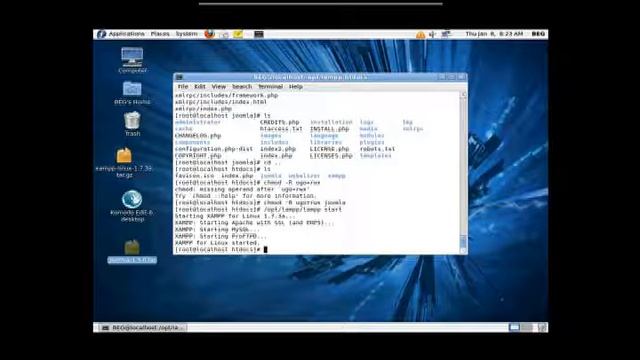The width and height of the screenshot is (640, 360).
Task: Click the robots.txt filename in terminal
Action: click(377, 149)
